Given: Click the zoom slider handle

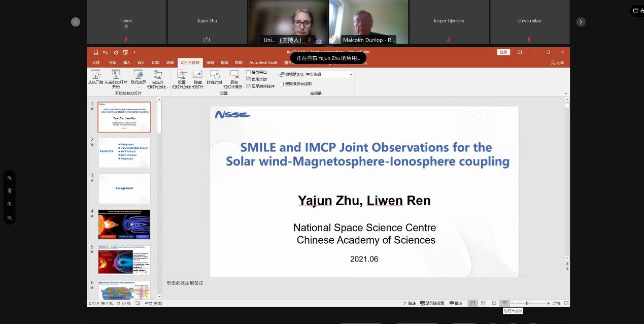Looking at the screenshot, I should tap(527, 303).
